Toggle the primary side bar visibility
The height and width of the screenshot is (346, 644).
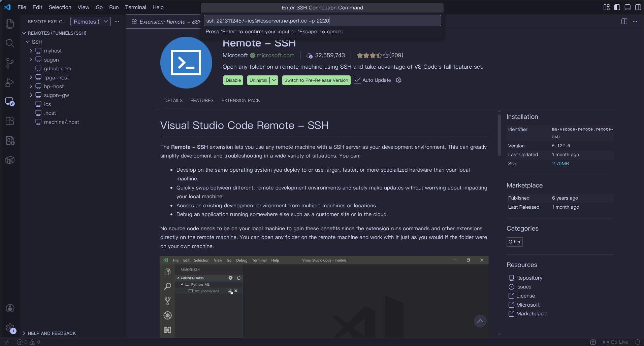tap(617, 7)
